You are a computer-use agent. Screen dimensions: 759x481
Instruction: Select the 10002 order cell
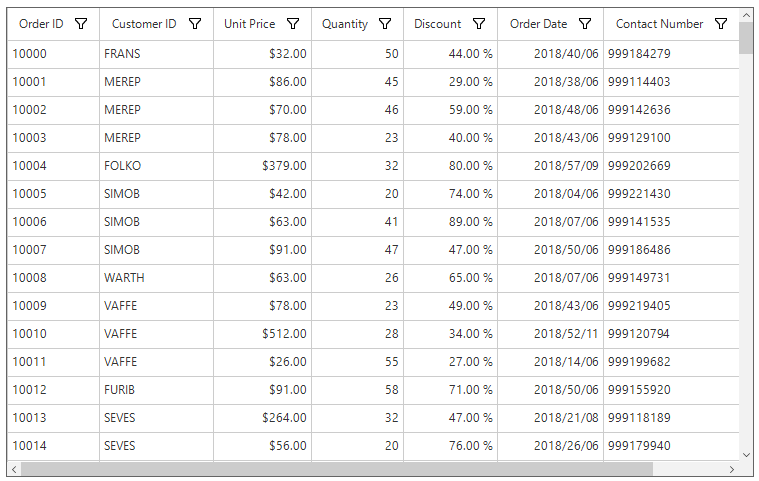point(53,110)
